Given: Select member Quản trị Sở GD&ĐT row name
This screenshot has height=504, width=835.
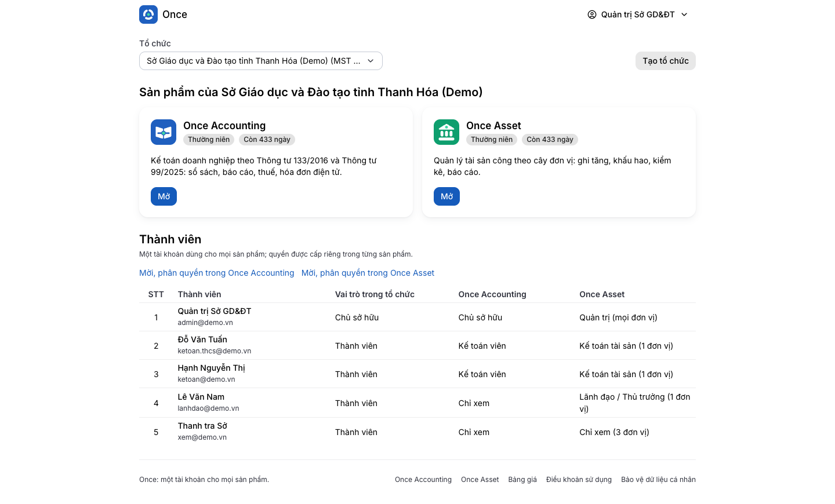Looking at the screenshot, I should tap(215, 311).
